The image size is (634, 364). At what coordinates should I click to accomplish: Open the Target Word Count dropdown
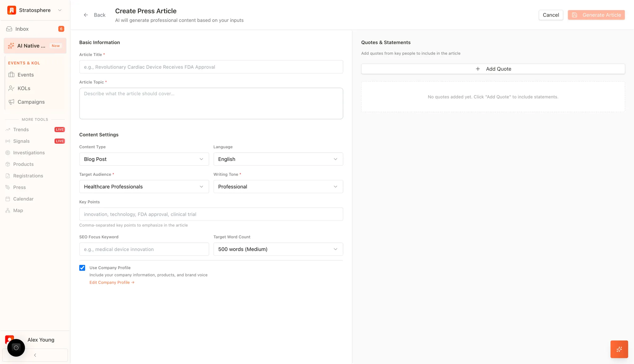coord(278,249)
